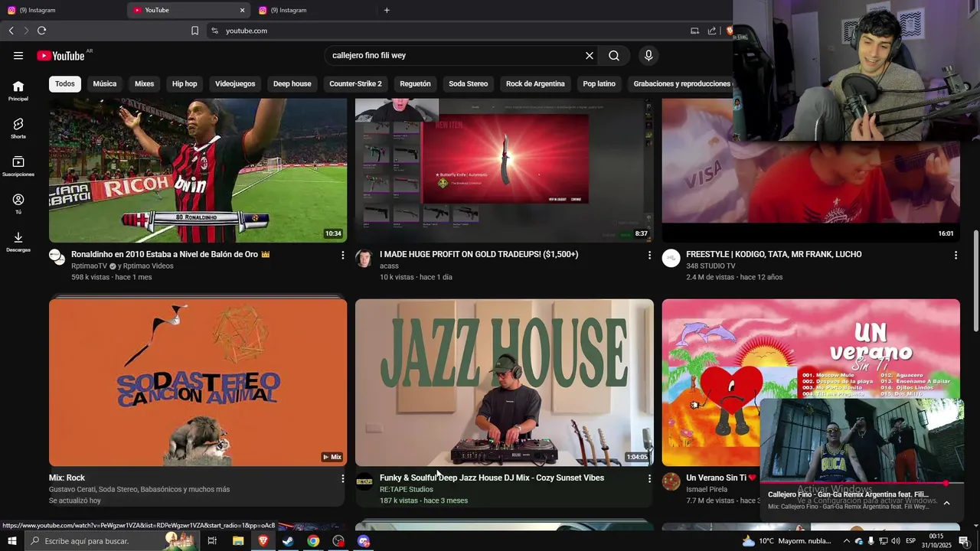Open the Mix: Rock playlist title
Image resolution: width=980 pixels, height=551 pixels.
pos(67,478)
